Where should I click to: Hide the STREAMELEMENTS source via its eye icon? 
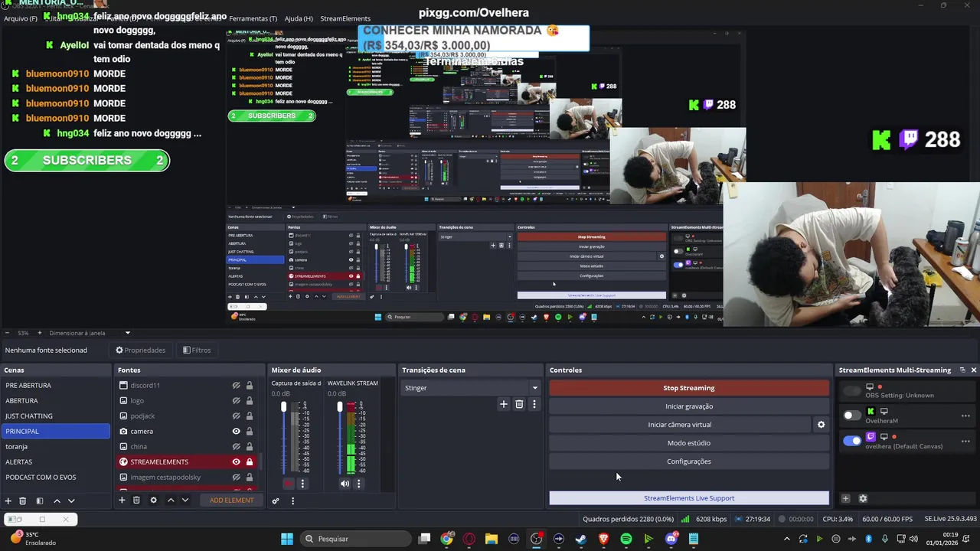tap(236, 462)
